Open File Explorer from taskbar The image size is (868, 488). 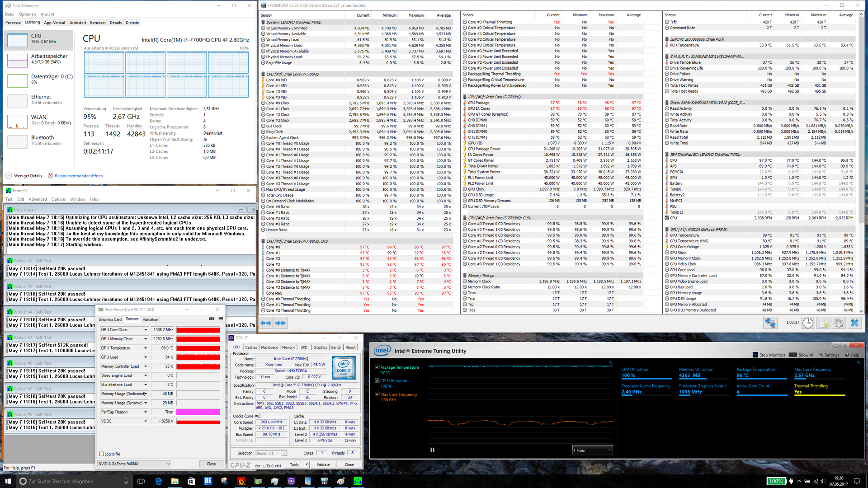tap(175, 481)
